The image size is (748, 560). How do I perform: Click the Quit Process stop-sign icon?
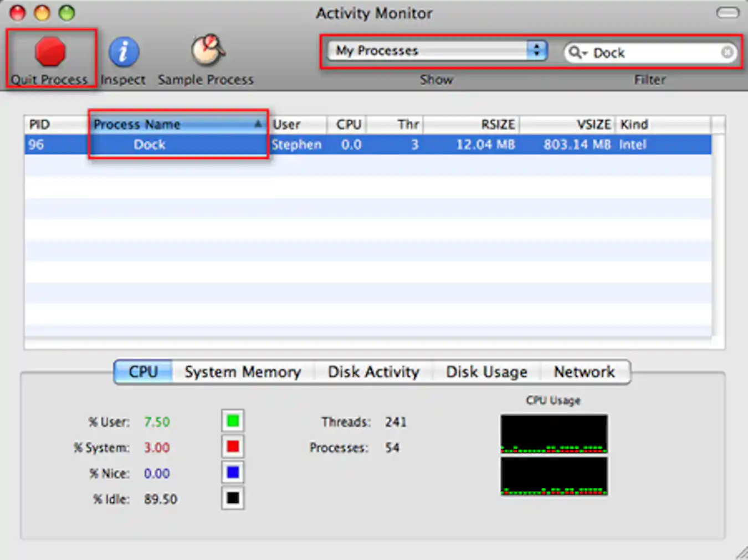coord(50,53)
